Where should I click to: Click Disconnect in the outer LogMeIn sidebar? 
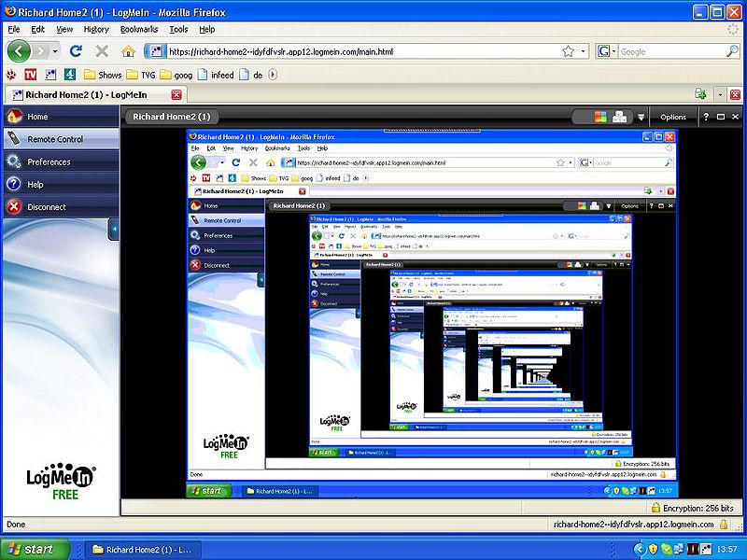coord(61,206)
